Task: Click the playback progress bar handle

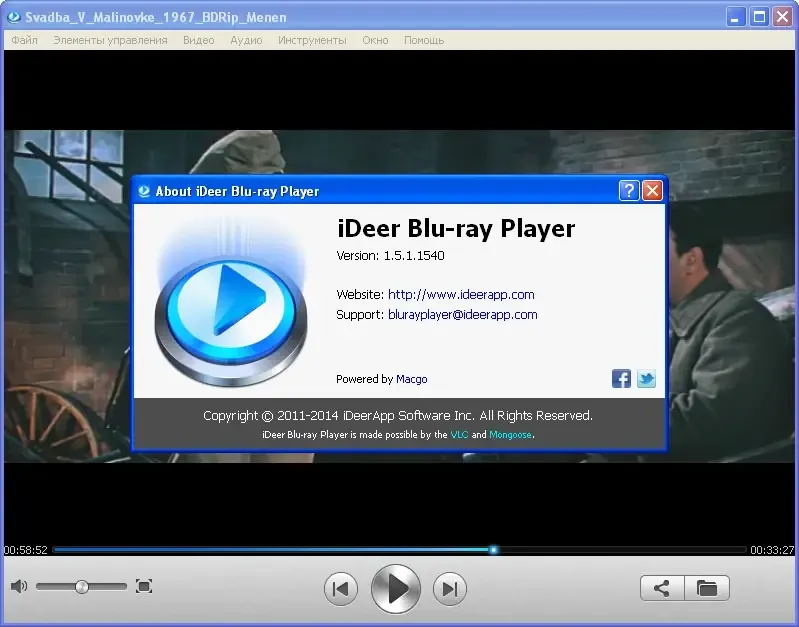Action: 493,550
